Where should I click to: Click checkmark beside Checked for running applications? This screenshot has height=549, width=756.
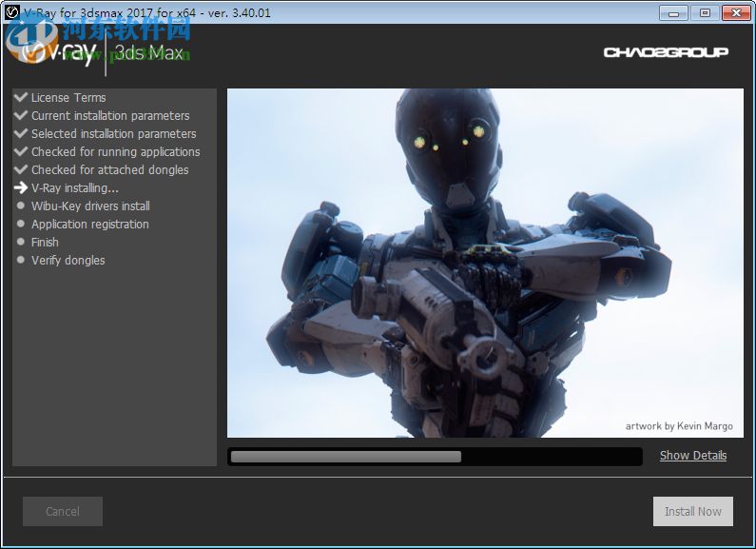(x=21, y=151)
